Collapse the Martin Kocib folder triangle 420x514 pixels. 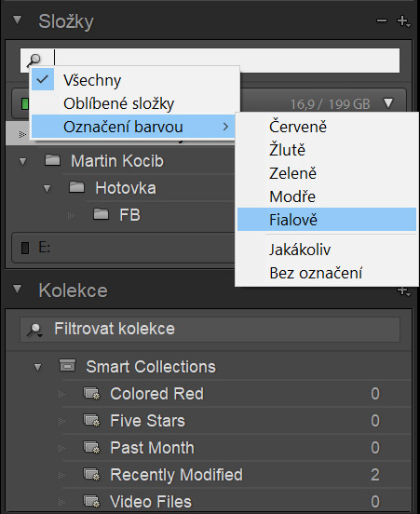[22, 161]
